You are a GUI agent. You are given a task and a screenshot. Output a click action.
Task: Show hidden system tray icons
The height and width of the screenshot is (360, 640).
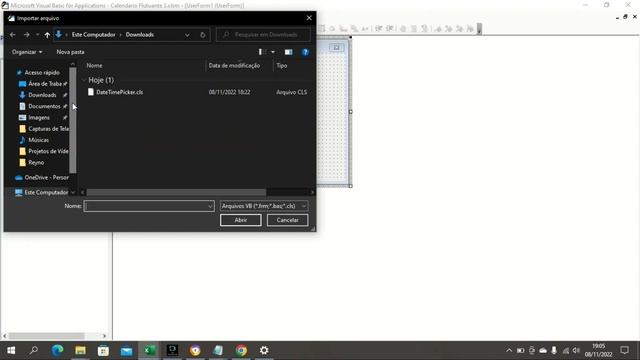[x=509, y=350]
